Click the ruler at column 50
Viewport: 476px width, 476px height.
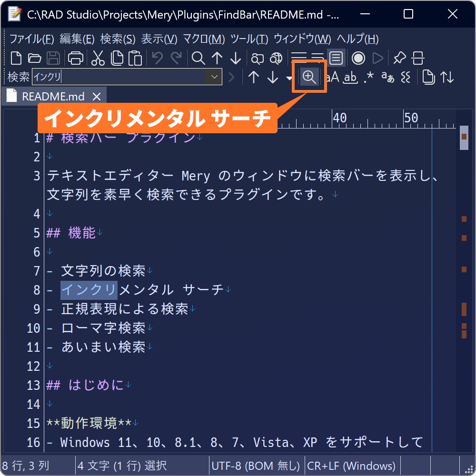click(411, 118)
